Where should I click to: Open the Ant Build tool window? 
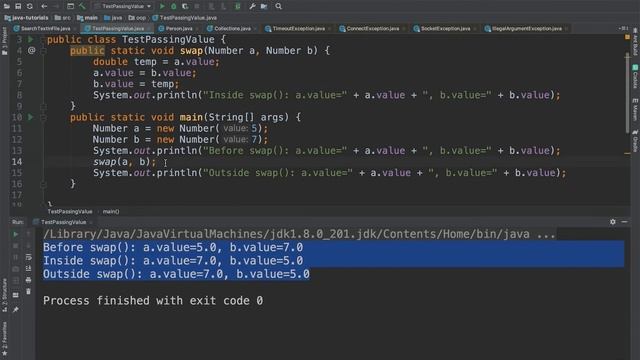636,42
